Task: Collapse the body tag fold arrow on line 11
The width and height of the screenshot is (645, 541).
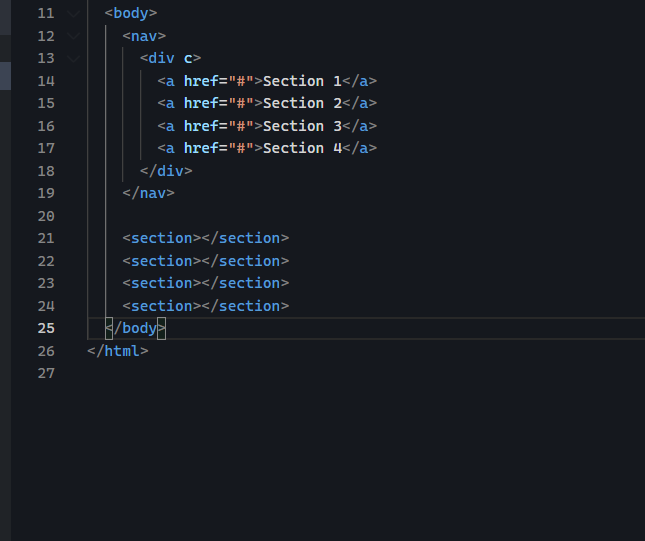Action: (x=73, y=14)
